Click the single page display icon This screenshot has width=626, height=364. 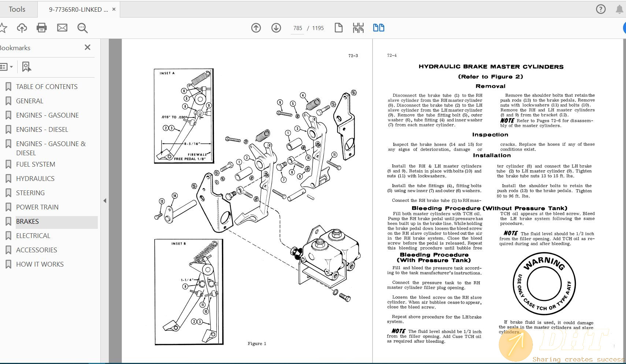click(x=338, y=27)
